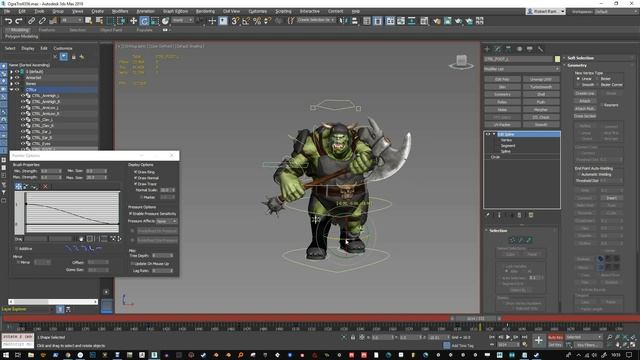Click the Pin Stack icon below modifier stack
This screenshot has height=360, width=640.
(x=487, y=215)
